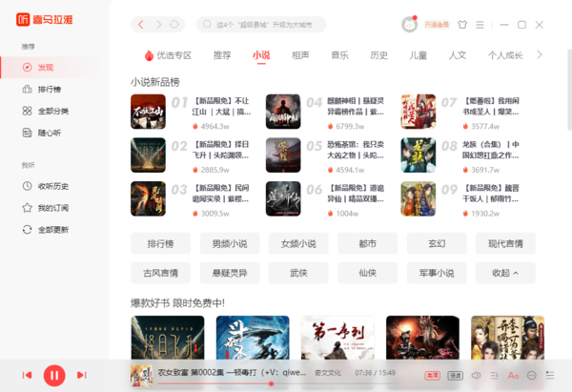Open rank 04 麒麟神相 cover
Screen dimensions: 572x392
283,112
